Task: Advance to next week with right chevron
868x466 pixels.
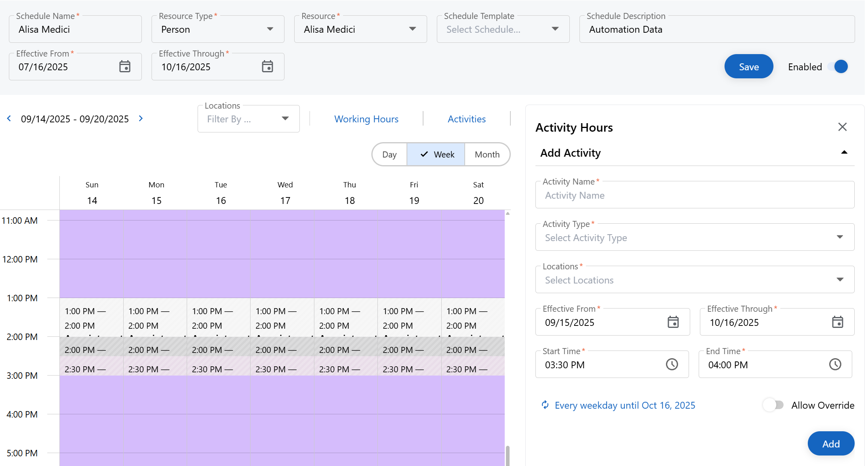Action: coord(141,119)
